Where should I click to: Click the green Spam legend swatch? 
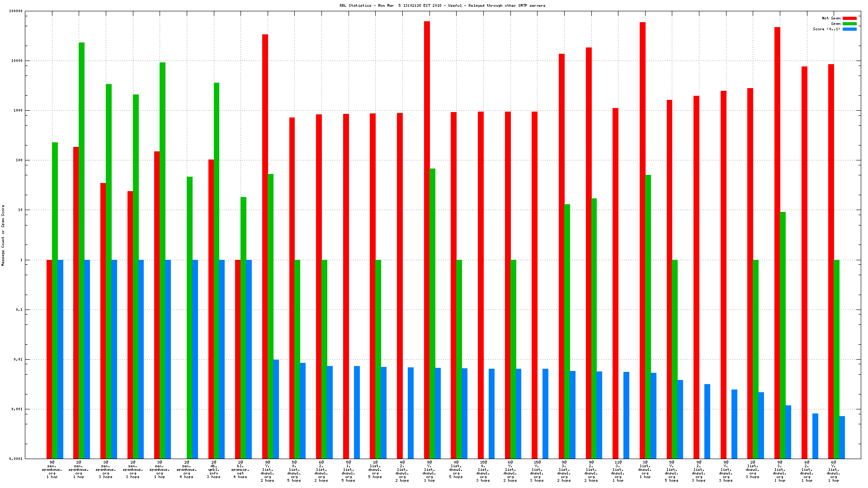point(849,24)
